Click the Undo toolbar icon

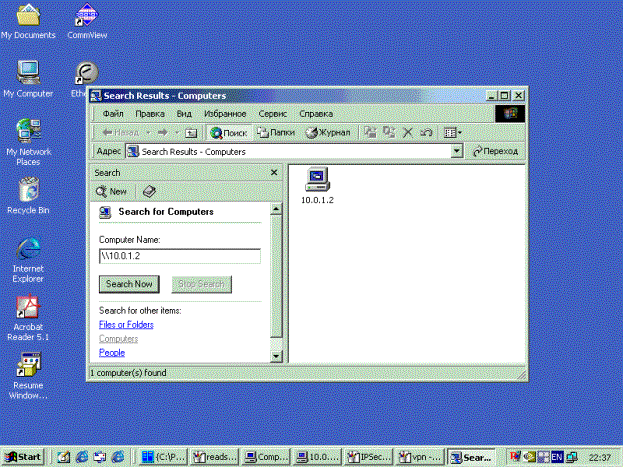point(427,132)
